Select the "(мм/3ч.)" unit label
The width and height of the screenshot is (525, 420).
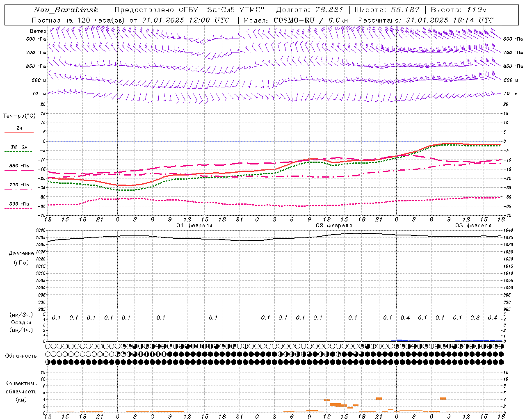(21, 315)
